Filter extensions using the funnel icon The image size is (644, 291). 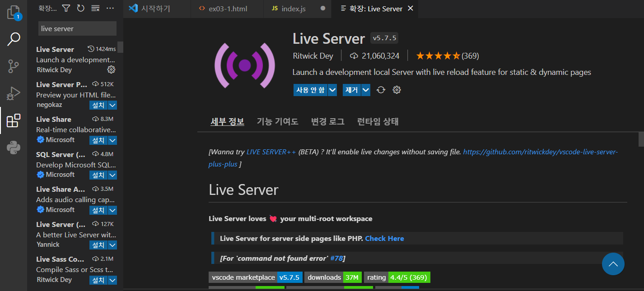coord(66,8)
